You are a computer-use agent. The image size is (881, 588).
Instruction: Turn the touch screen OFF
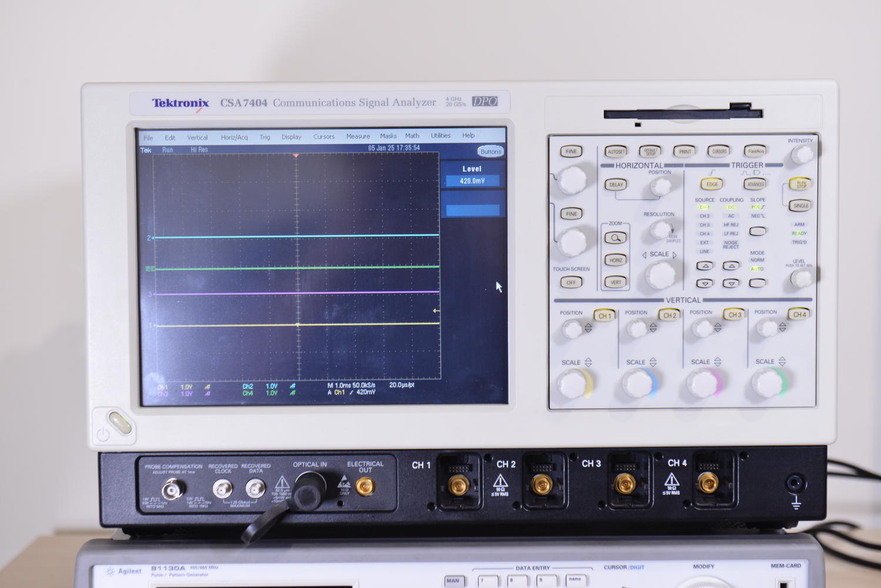pyautogui.click(x=571, y=282)
